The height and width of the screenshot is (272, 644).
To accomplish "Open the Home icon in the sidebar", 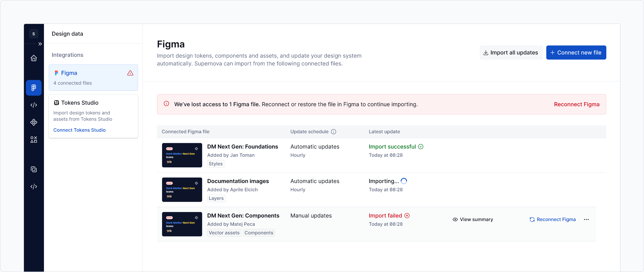I will 34,58.
